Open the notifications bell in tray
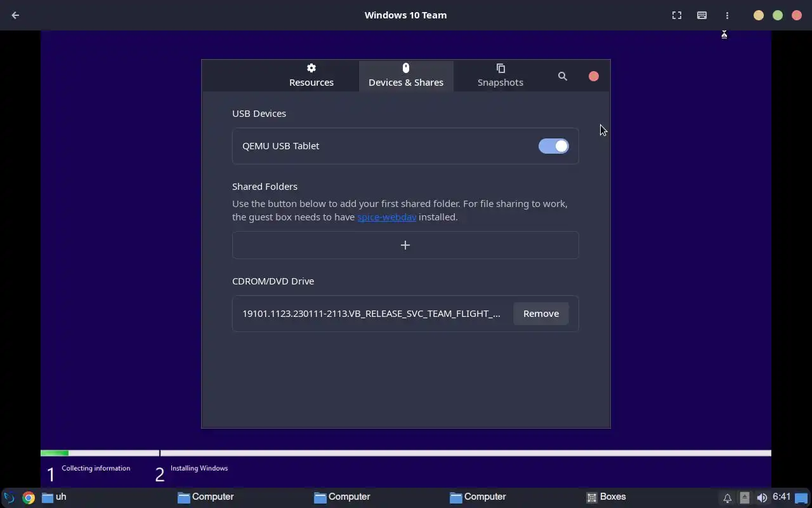 click(x=728, y=498)
